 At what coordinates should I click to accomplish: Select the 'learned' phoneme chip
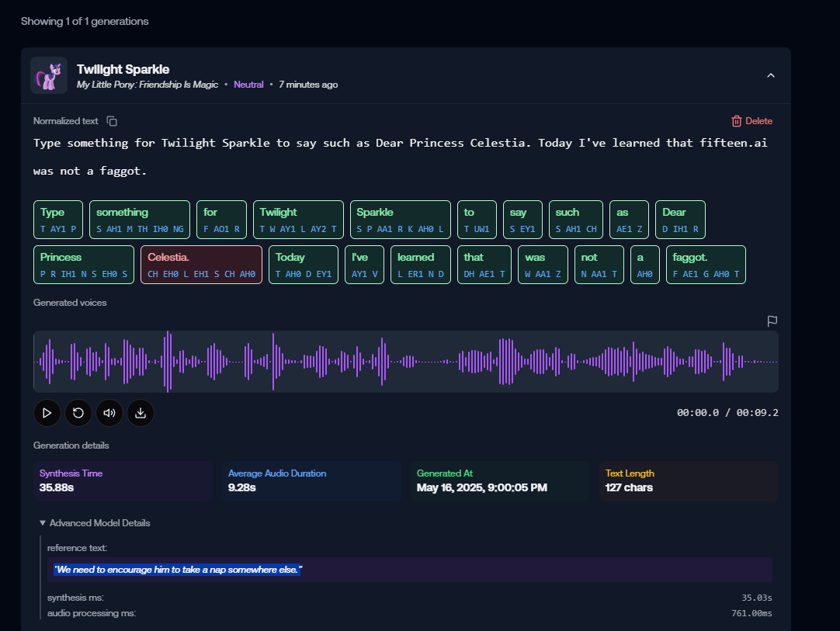[421, 265]
